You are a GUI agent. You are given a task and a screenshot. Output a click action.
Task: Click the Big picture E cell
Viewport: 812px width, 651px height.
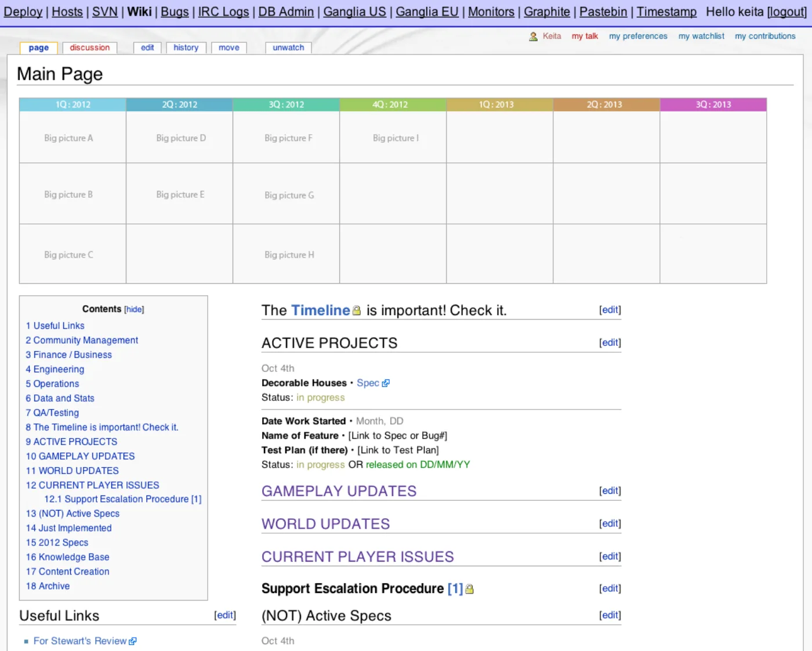(180, 194)
